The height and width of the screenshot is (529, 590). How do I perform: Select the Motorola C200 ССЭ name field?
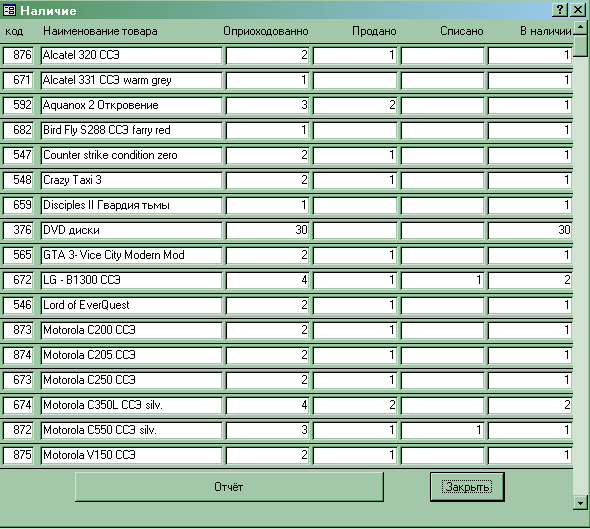pyautogui.click(x=131, y=330)
